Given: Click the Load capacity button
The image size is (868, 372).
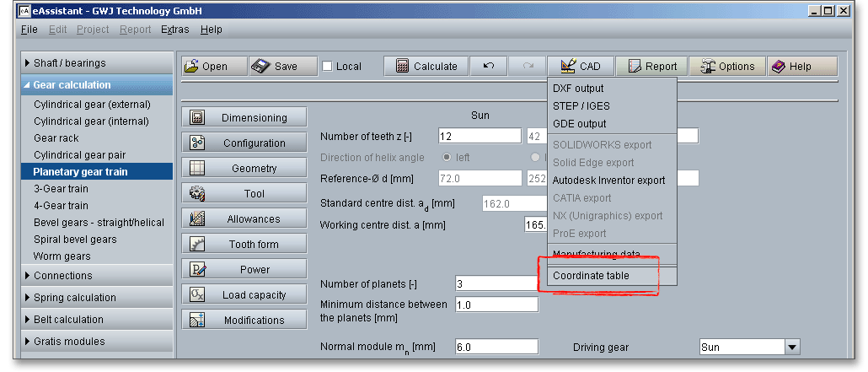Looking at the screenshot, I should coord(244,295).
